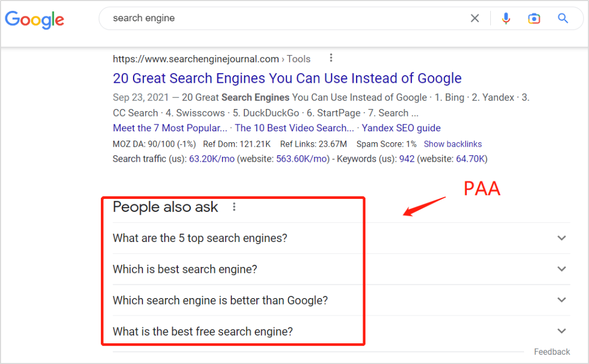
Task: Click the magnifying glass search button
Action: coord(563,19)
